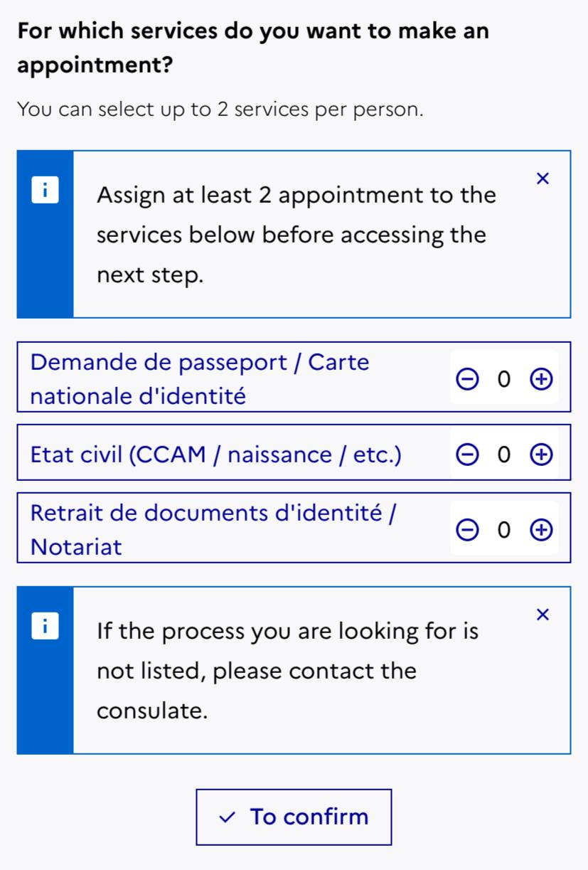Click Retrait de documents d'identité / Notariat label
Screen dimensions: 588x870
[213, 529]
